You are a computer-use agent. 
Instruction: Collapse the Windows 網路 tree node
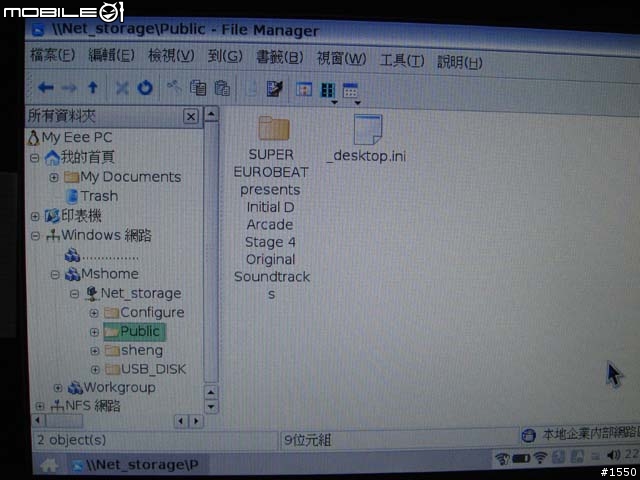[36, 236]
